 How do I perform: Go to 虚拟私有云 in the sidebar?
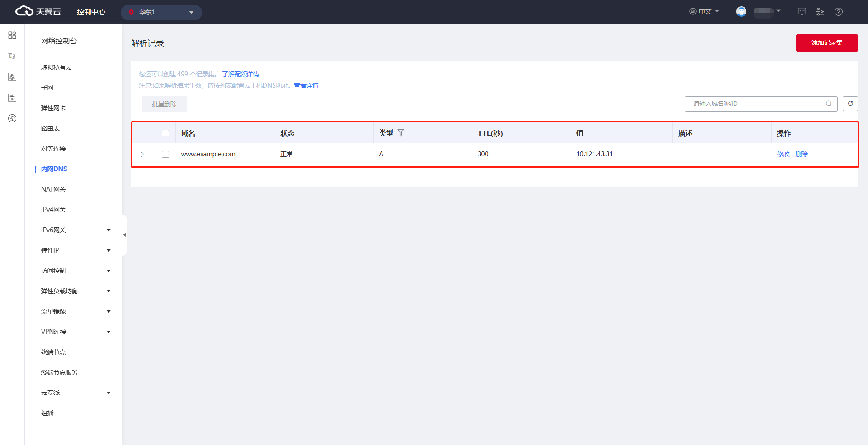(57, 67)
